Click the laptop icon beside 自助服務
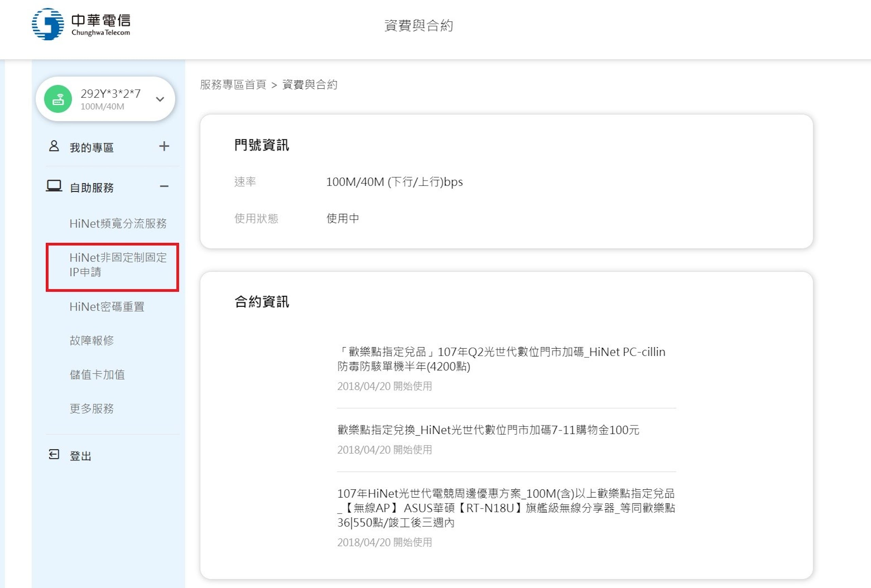 click(x=54, y=186)
